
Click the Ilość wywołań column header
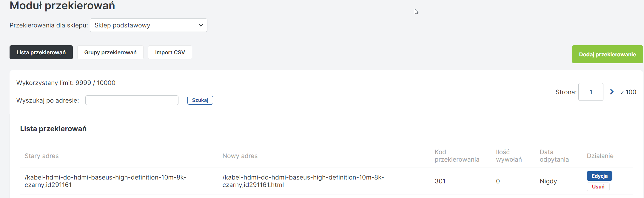pos(509,156)
